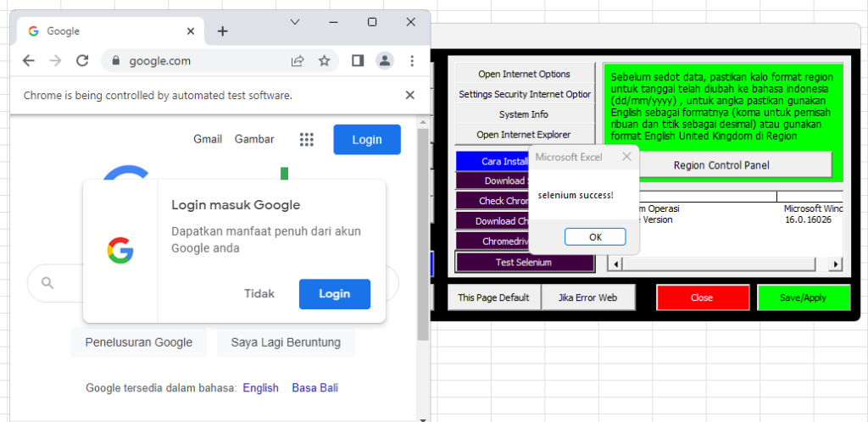The width and height of the screenshot is (868, 422).
Task: Click Region Control Panel button
Action: 721,165
